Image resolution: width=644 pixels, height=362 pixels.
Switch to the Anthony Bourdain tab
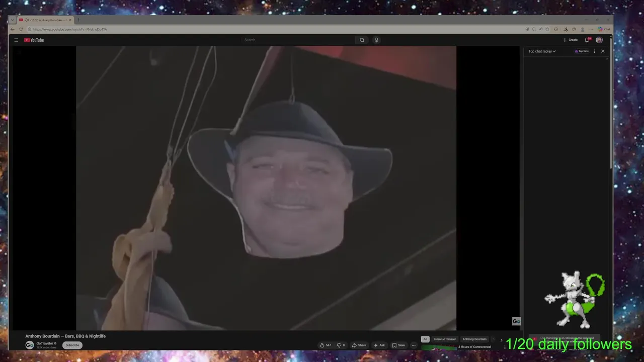pyautogui.click(x=45, y=20)
